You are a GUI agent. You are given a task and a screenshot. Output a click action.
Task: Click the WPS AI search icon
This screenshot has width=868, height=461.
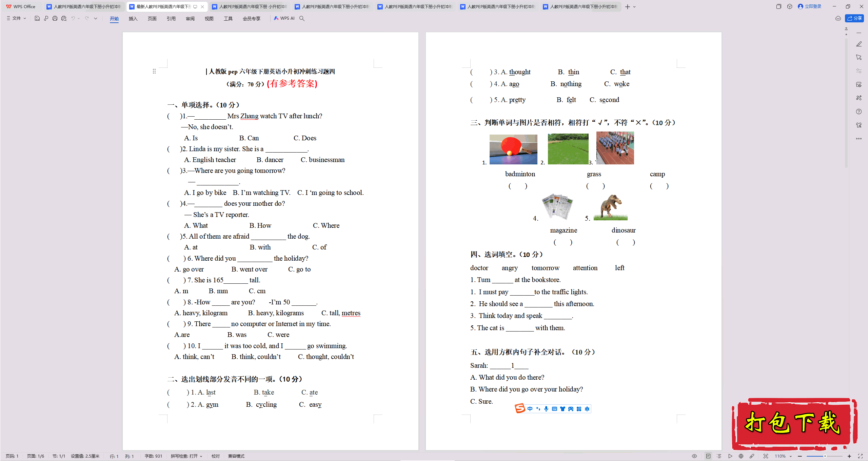(x=304, y=18)
